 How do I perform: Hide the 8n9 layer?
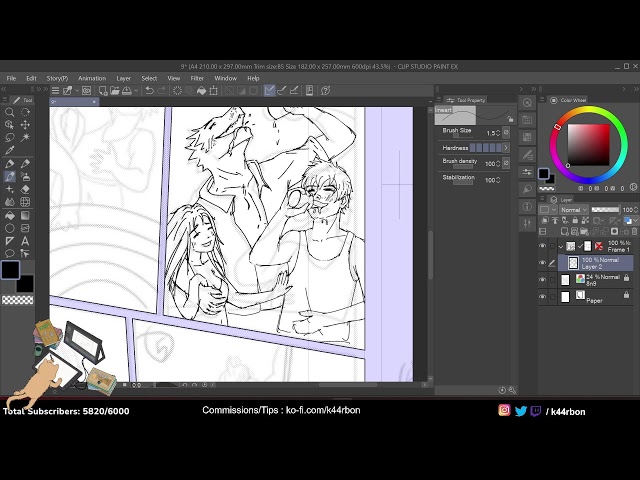[542, 280]
